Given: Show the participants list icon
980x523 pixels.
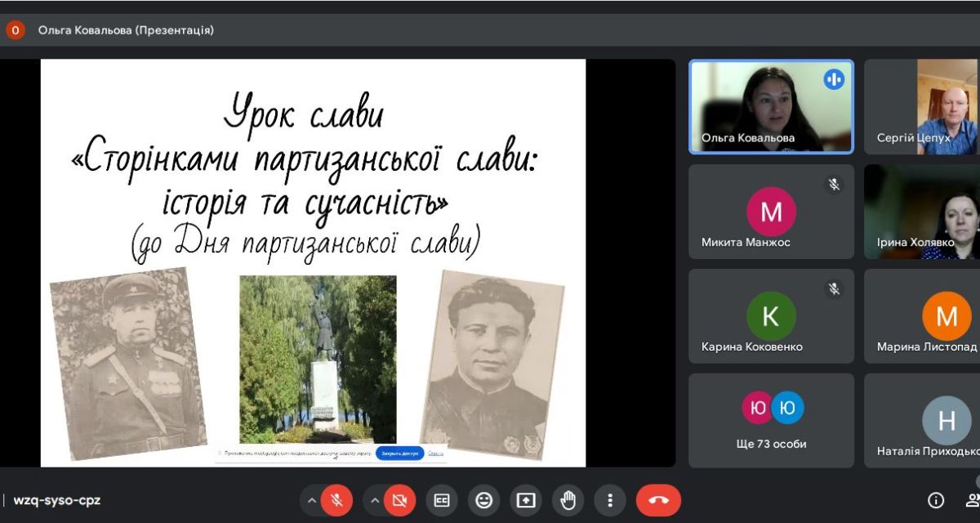Looking at the screenshot, I should [972, 500].
